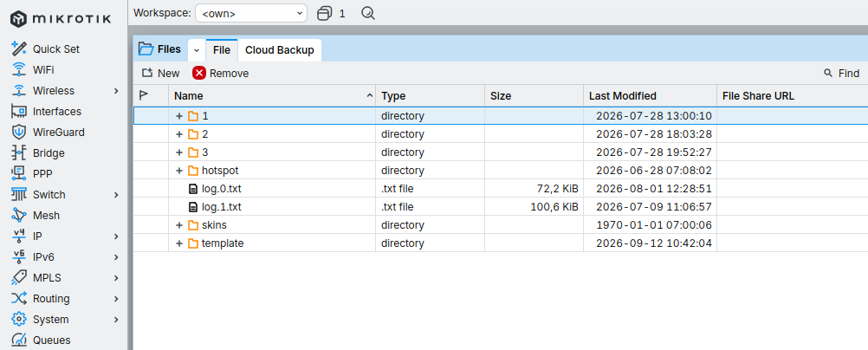The image size is (868, 350).
Task: Click the File Share URL column header
Action: point(792,96)
